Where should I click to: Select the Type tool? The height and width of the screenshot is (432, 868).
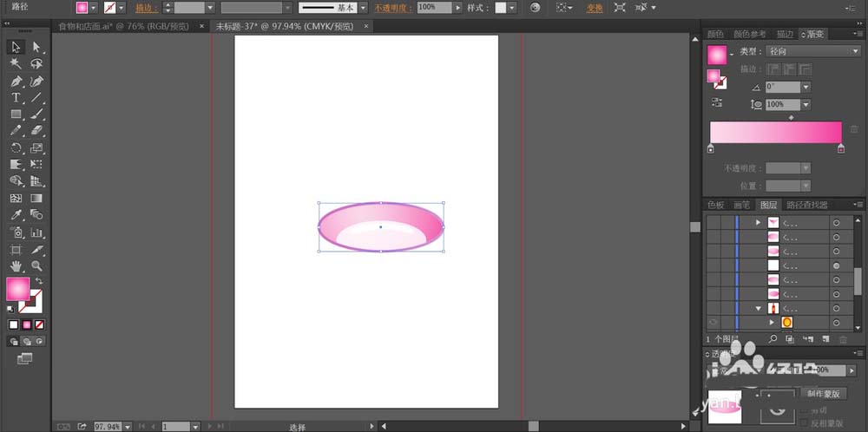tap(16, 98)
